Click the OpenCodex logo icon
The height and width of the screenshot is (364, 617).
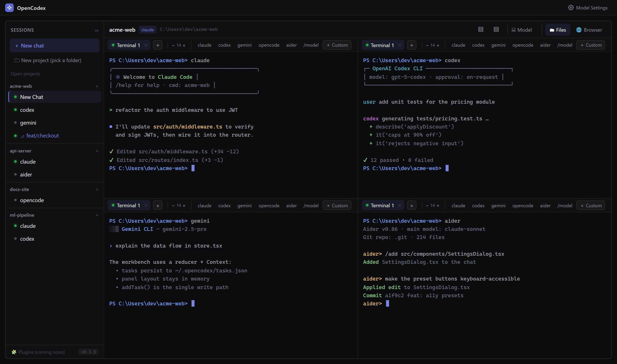9,8
